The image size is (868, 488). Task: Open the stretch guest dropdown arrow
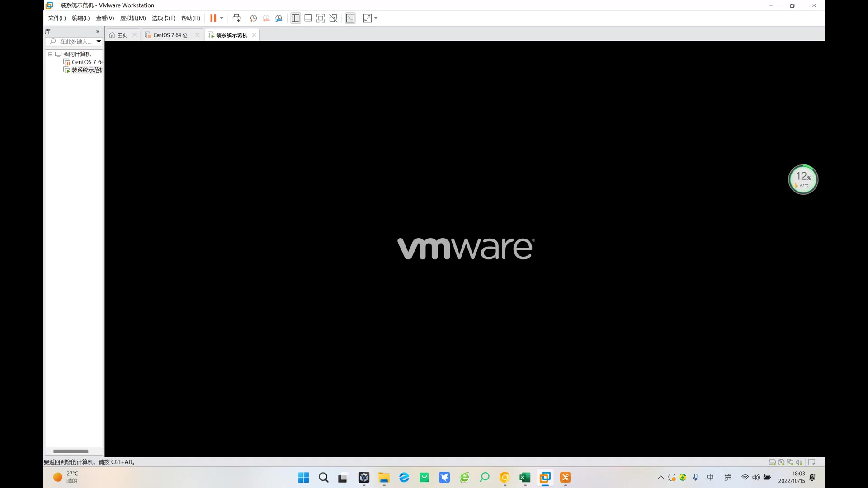[376, 18]
